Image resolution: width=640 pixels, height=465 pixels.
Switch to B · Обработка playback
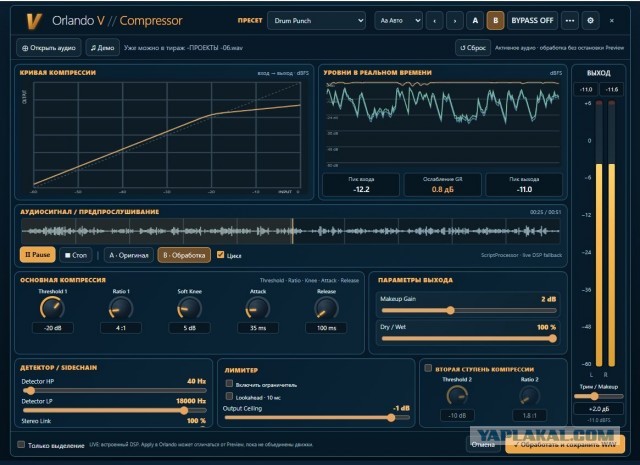tap(184, 255)
